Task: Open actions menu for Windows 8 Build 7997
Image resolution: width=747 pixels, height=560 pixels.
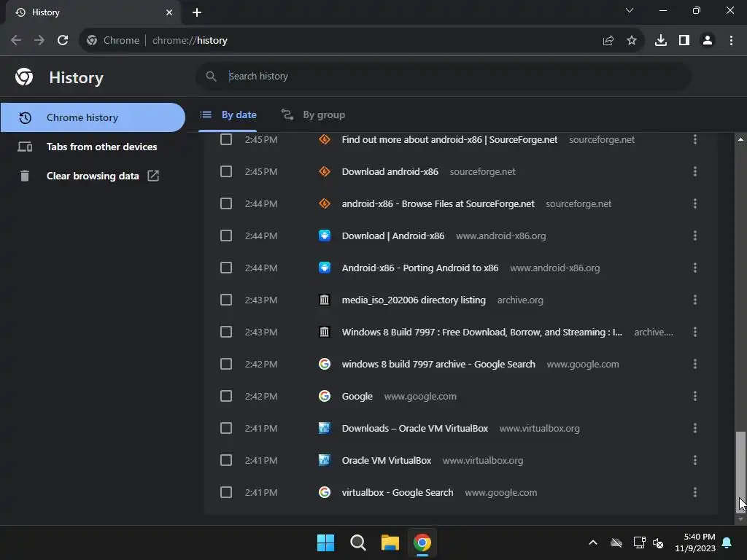Action: pyautogui.click(x=695, y=332)
